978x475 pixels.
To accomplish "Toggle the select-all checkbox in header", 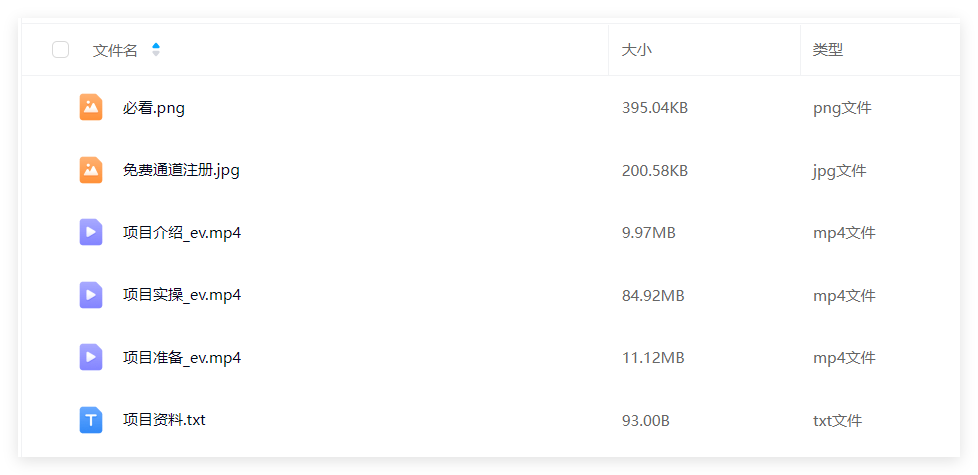I will [x=60, y=49].
